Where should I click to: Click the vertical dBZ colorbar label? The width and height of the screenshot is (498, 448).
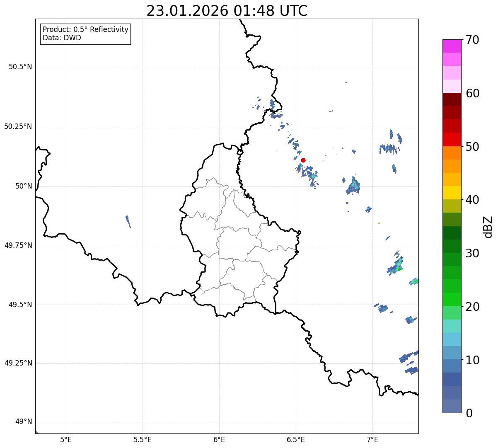point(489,227)
